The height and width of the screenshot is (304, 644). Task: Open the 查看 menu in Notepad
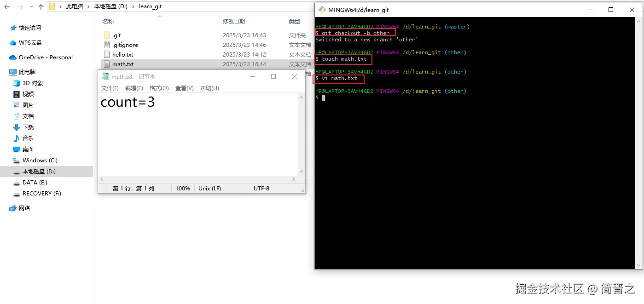coord(184,88)
